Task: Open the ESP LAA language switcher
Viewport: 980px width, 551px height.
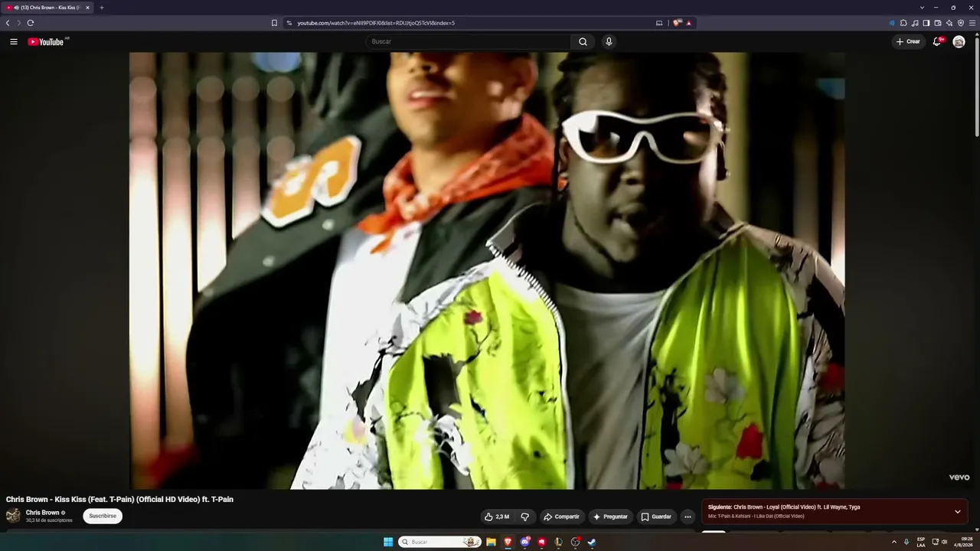Action: coord(921,542)
